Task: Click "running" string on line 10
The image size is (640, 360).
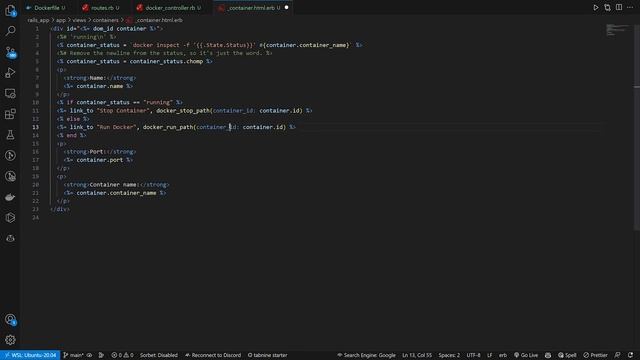Action: coord(158,102)
